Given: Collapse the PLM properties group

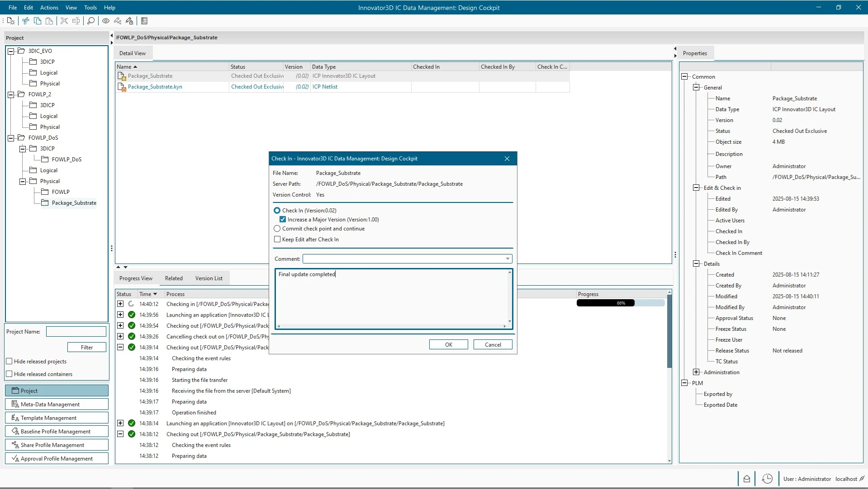Looking at the screenshot, I should pos(685,383).
